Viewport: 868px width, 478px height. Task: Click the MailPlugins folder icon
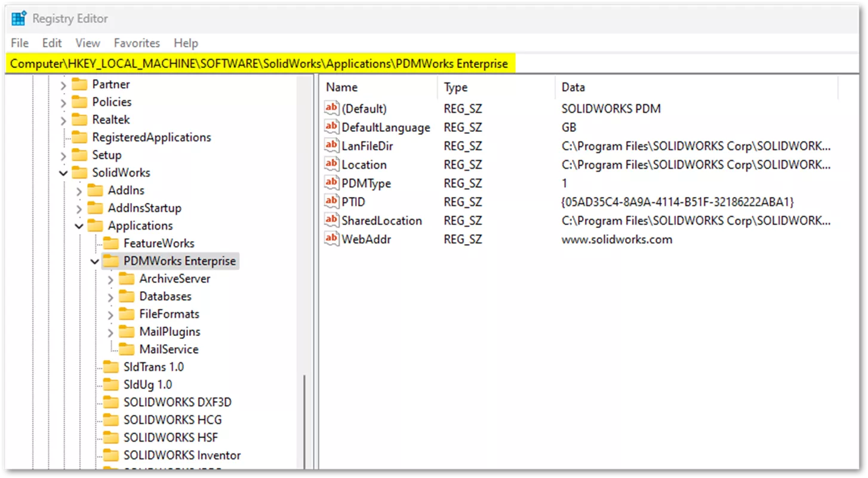[127, 332]
